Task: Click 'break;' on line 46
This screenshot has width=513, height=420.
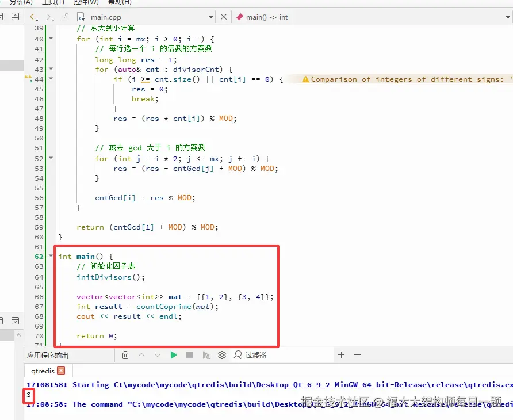Action: [146, 99]
